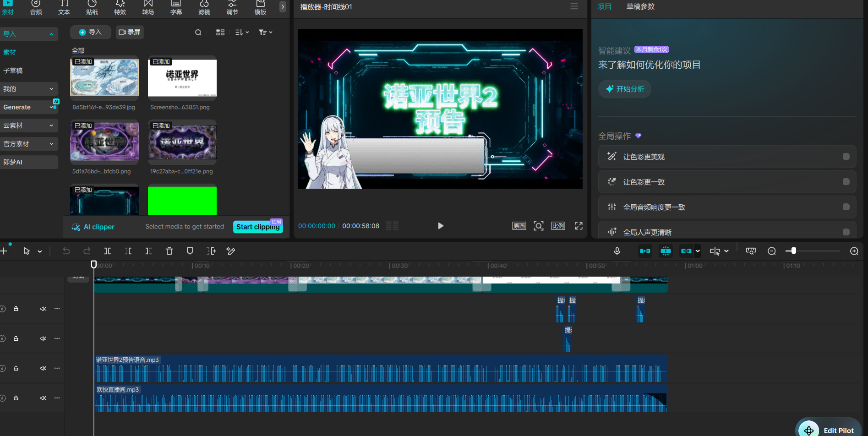Screen dimensions: 868x436
Task: Switch to the 草稿参数 tab
Action: point(640,7)
